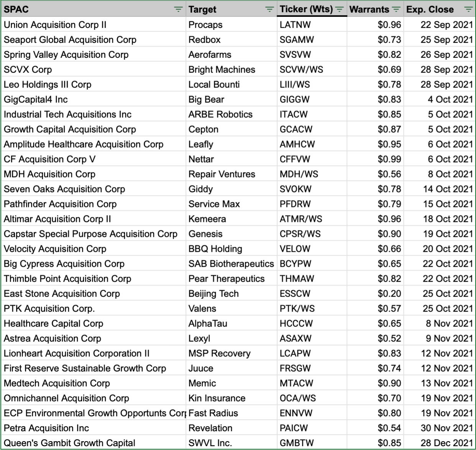Click the PTK Acquisition Corp. cell

coord(94,309)
